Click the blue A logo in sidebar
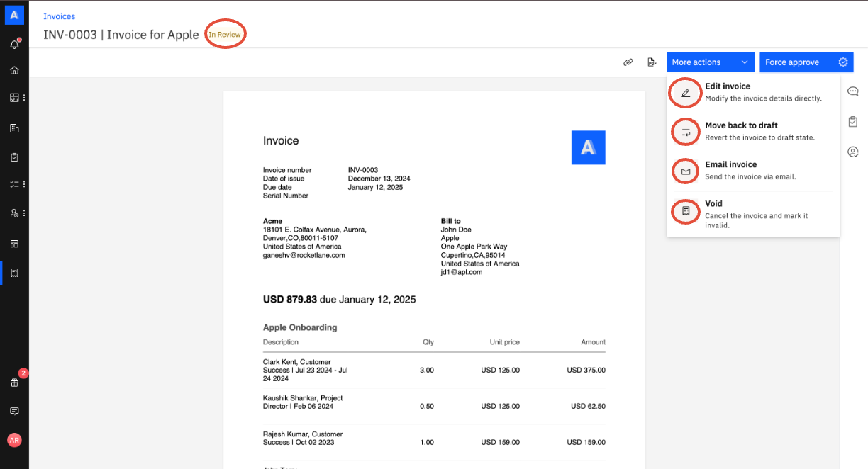The width and height of the screenshot is (868, 469). [x=14, y=14]
